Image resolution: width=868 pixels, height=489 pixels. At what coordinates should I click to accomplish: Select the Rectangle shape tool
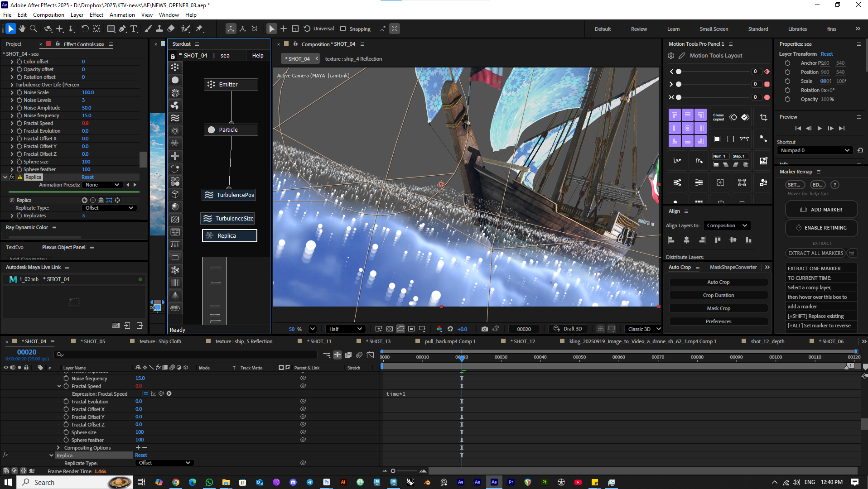(x=111, y=29)
